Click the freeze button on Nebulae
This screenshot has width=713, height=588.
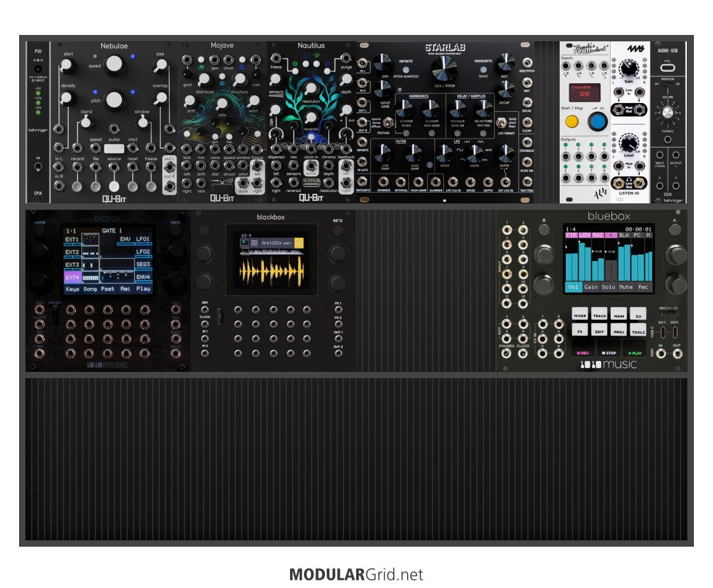(151, 186)
